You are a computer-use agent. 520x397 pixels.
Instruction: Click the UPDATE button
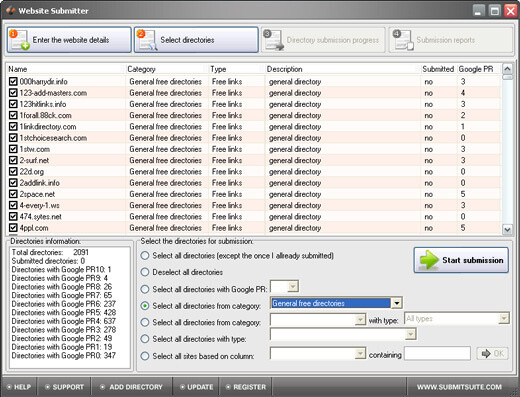point(196,387)
